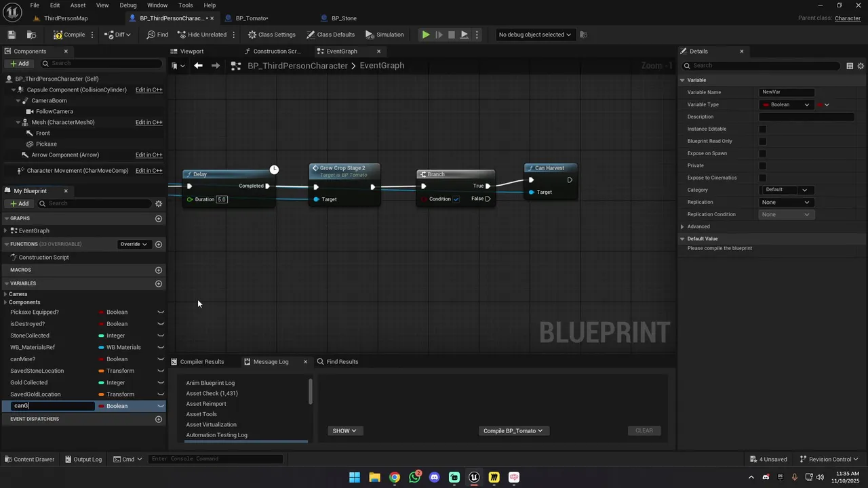
Task: Enable Expose on Spawn checkbox
Action: 762,153
